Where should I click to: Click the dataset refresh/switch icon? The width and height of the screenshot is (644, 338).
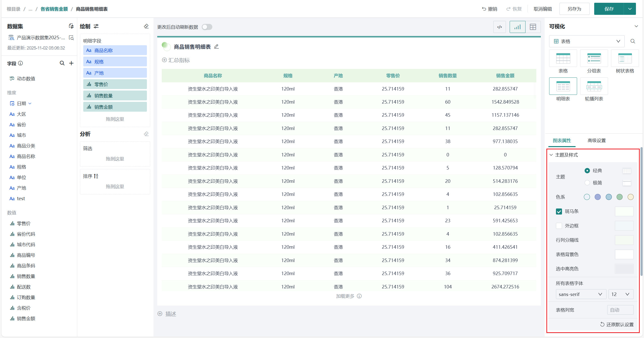[71, 26]
